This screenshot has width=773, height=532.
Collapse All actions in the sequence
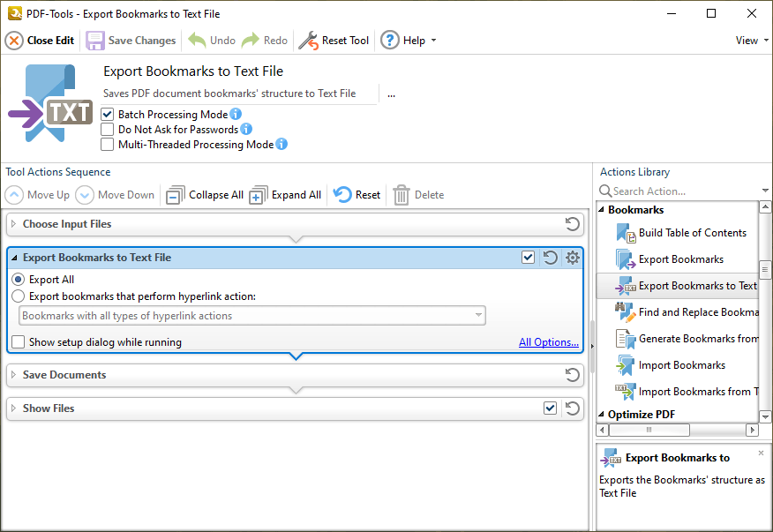[x=204, y=194]
